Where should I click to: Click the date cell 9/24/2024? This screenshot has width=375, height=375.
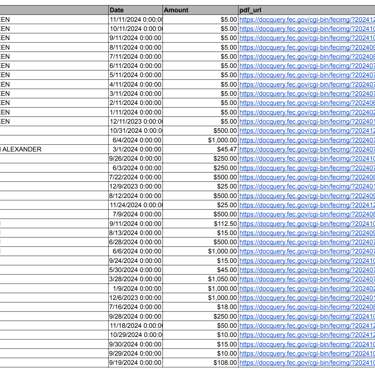(136, 261)
